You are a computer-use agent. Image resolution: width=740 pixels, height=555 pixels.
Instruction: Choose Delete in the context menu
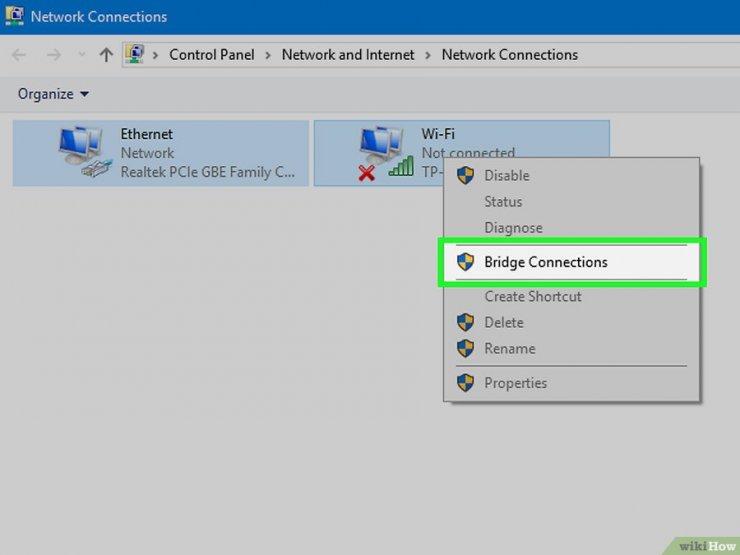[572, 323]
